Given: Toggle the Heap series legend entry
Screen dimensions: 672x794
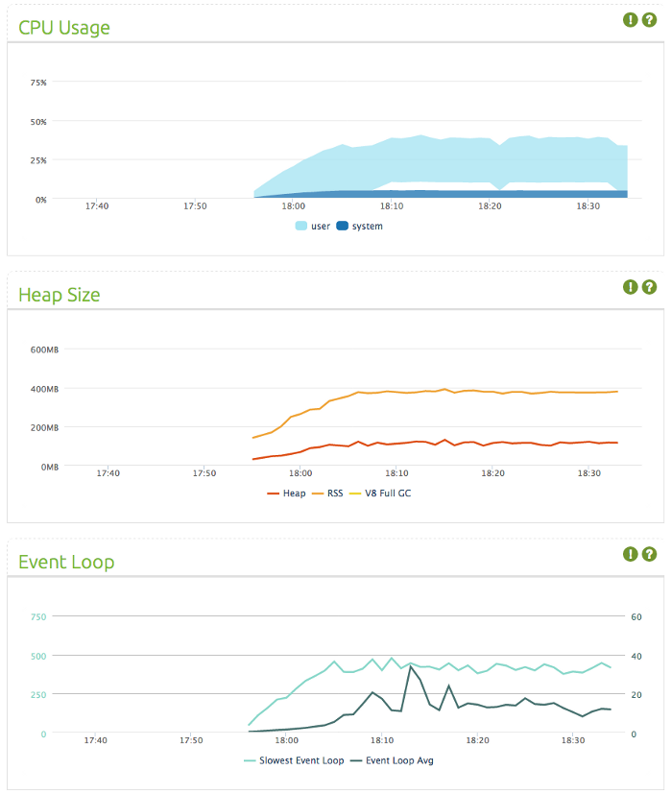Looking at the screenshot, I should 287,493.
